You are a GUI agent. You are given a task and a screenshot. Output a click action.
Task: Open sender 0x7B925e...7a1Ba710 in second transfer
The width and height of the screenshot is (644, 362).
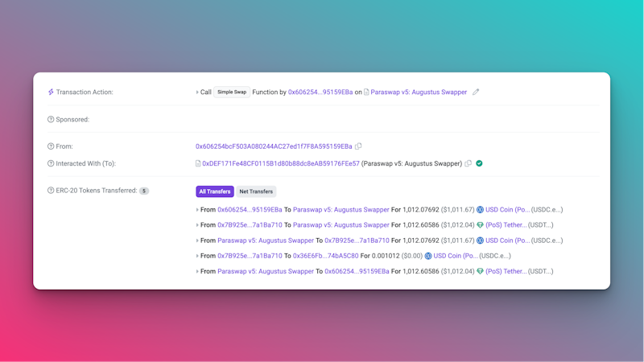[x=250, y=225]
